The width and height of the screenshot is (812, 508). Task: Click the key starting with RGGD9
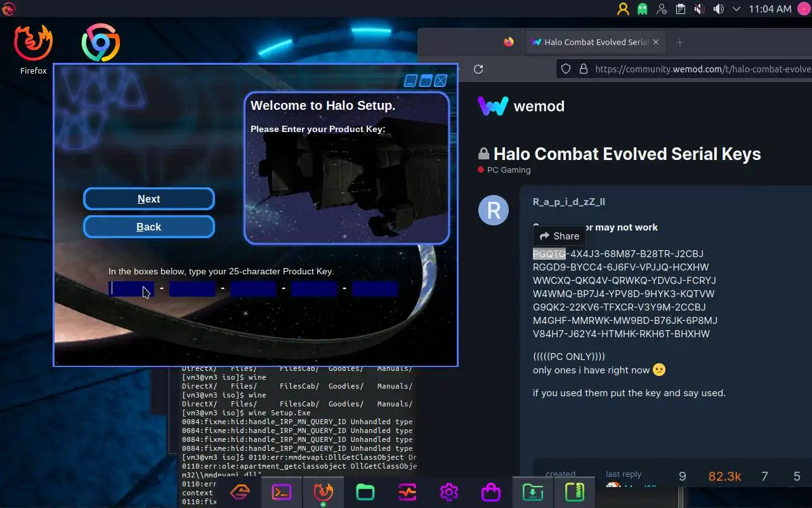coord(621,267)
